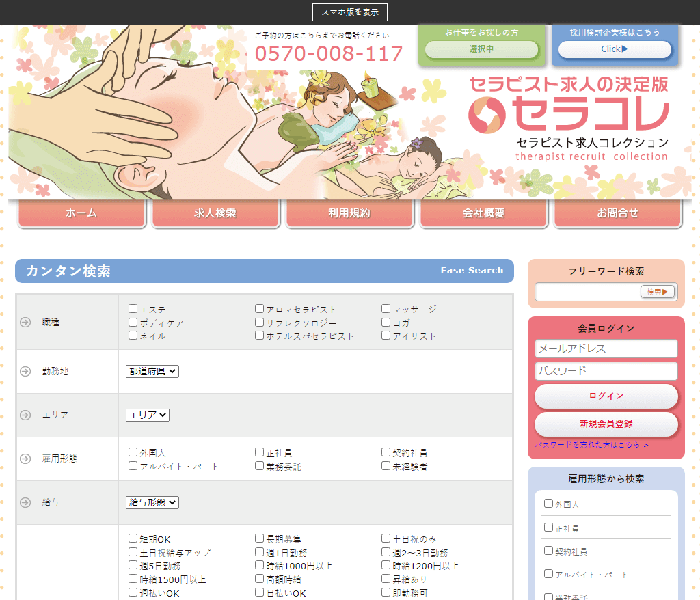Click the 選択中 job seeker button
The height and width of the screenshot is (600, 700).
(482, 49)
